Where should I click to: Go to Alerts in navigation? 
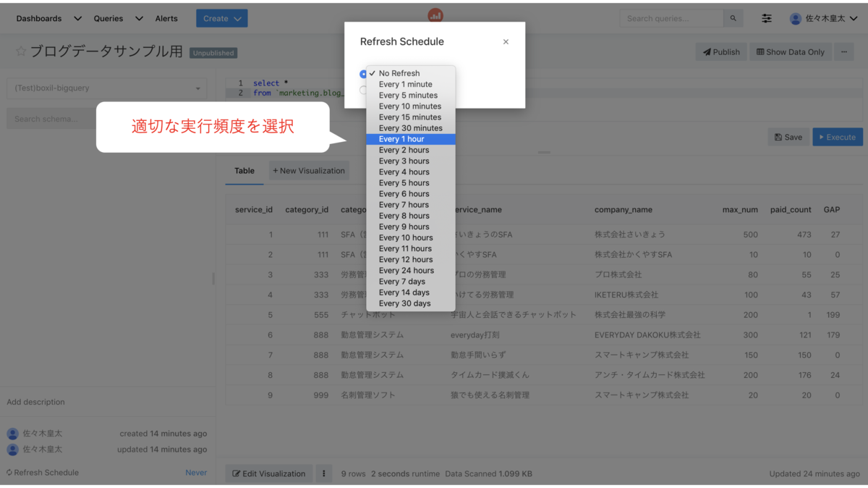166,18
